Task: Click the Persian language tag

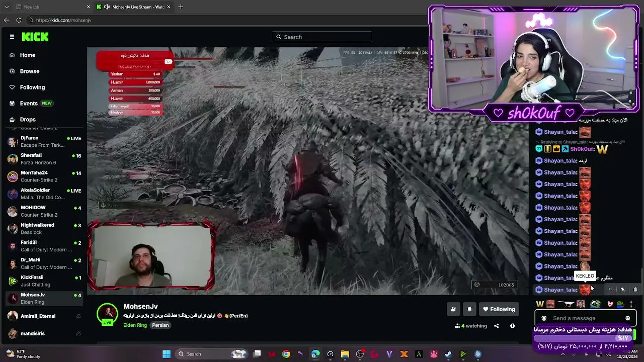Action: pos(160,325)
